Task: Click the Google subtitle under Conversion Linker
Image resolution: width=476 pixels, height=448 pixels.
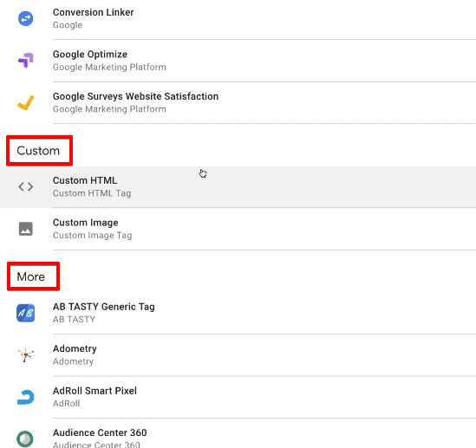Action: tap(68, 25)
